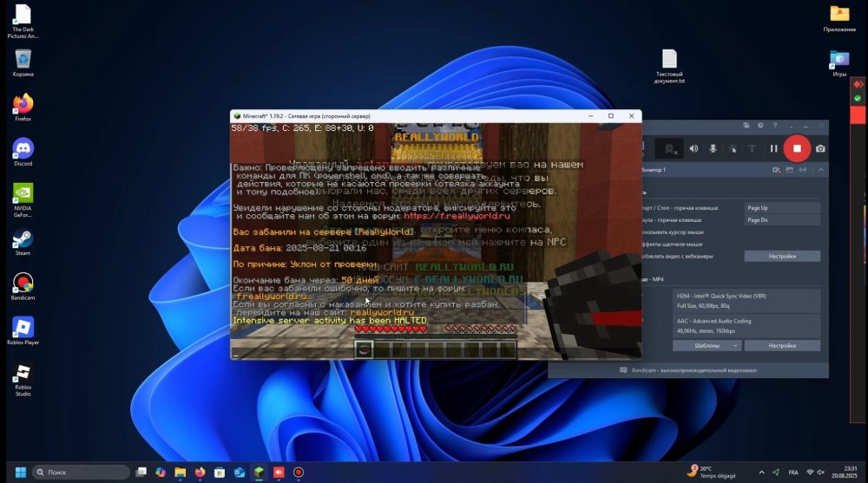This screenshot has width=868, height=483.
Task: Open the Windows Start menu
Action: click(x=21, y=472)
